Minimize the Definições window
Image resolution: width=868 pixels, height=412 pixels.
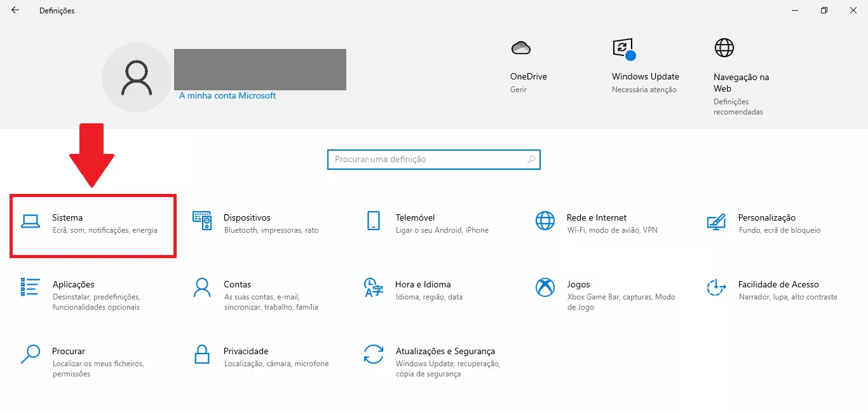[x=795, y=10]
